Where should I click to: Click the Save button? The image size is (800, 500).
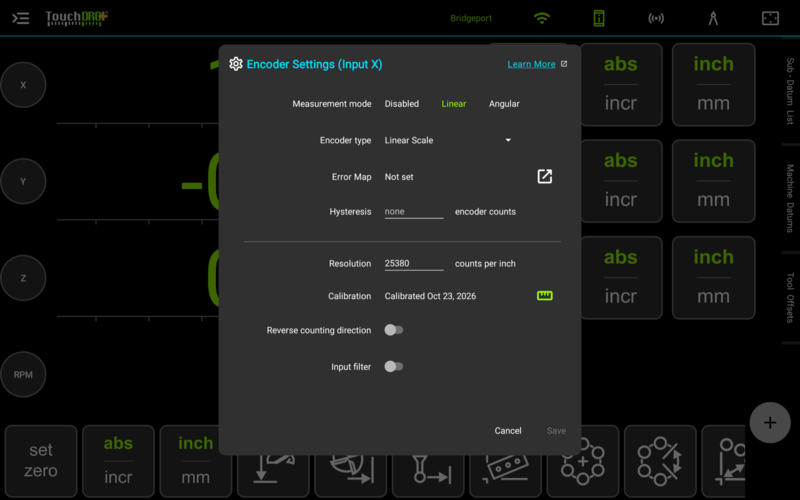point(556,431)
